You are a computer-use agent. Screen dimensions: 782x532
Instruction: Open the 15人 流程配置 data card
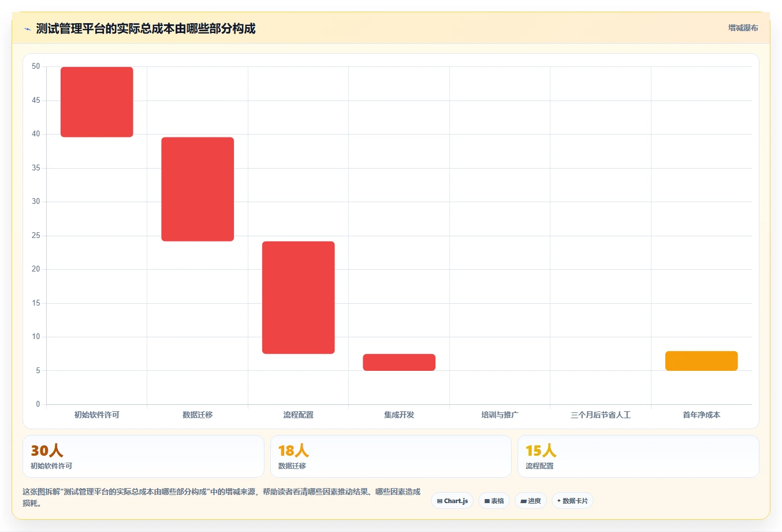pyautogui.click(x=638, y=456)
